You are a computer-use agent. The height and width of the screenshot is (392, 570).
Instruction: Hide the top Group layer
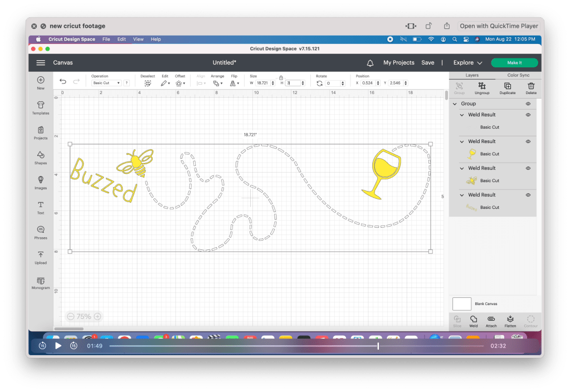coord(528,104)
